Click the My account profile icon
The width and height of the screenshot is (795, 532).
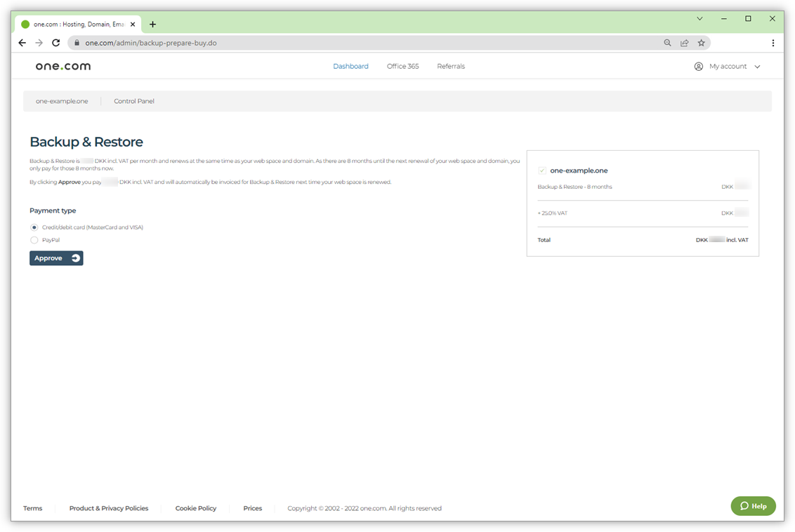click(698, 66)
